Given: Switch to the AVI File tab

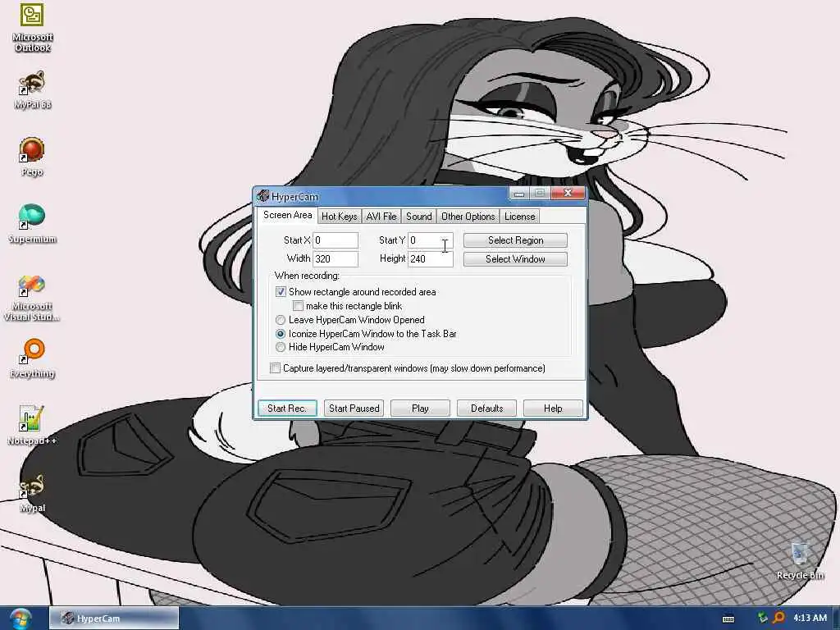Looking at the screenshot, I should [x=381, y=217].
